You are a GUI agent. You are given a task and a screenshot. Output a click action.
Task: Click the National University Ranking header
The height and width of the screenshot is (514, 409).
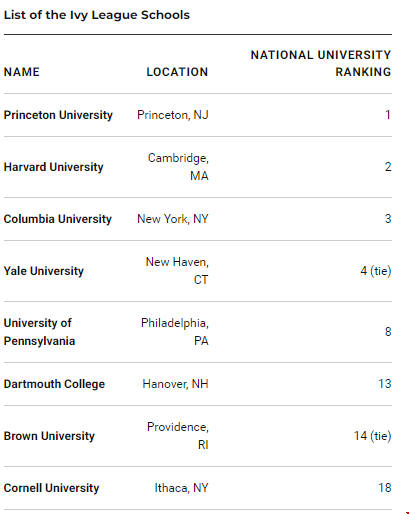click(321, 63)
